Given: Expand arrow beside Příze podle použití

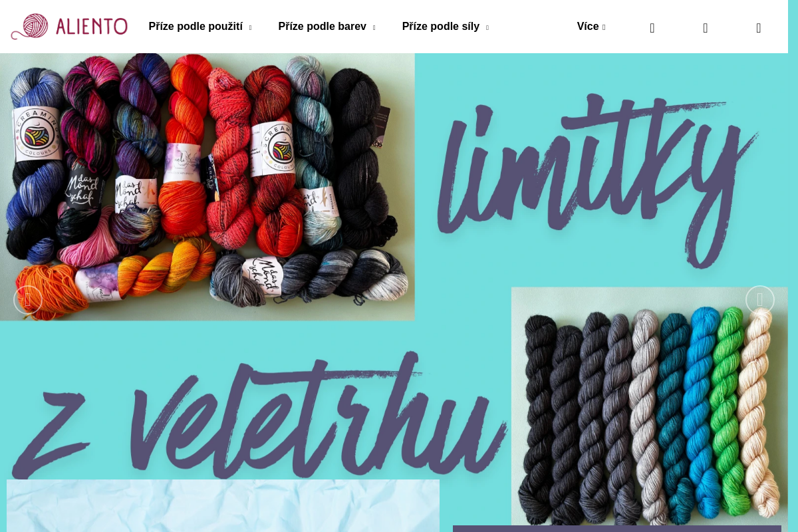Looking at the screenshot, I should 250,28.
